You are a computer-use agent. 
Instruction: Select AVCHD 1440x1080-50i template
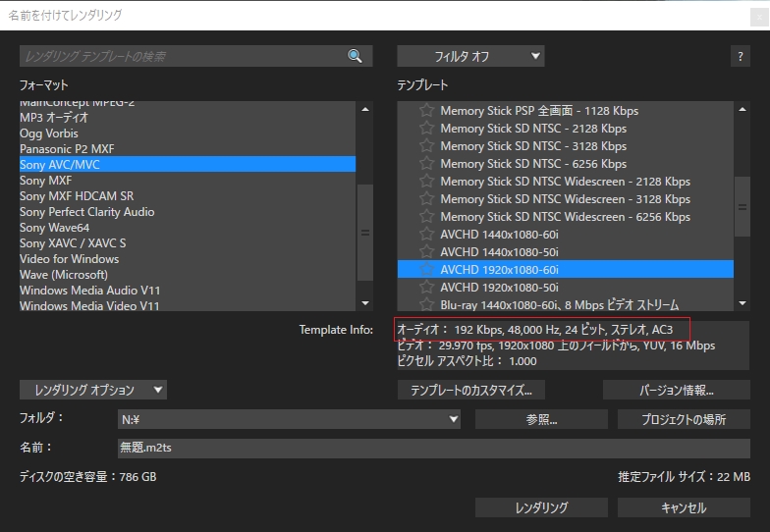click(566, 251)
